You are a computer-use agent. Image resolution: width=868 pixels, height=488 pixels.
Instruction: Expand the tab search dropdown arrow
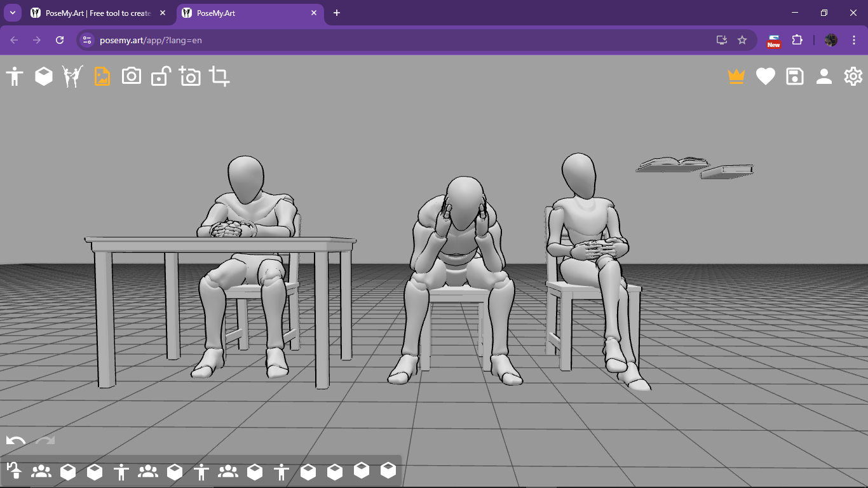12,13
